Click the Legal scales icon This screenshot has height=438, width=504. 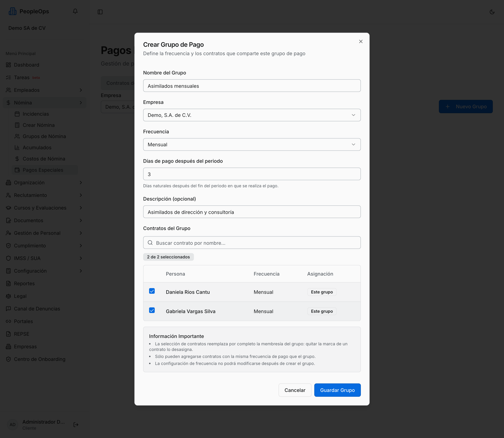(x=9, y=296)
